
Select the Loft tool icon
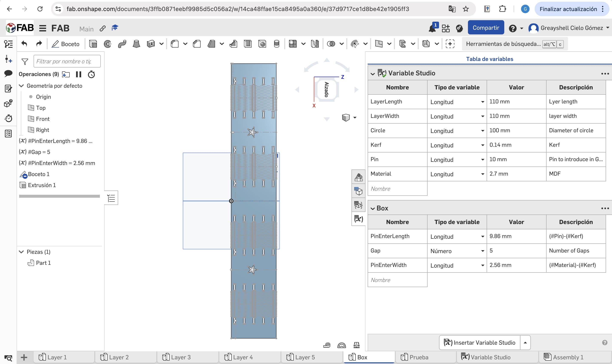click(x=136, y=44)
